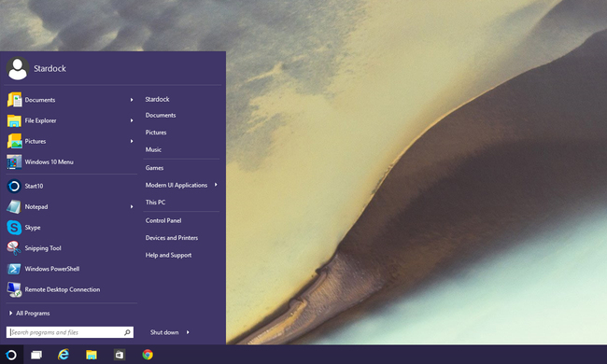Click the Snipping Tool label
This screenshot has height=364, width=607.
click(x=43, y=248)
